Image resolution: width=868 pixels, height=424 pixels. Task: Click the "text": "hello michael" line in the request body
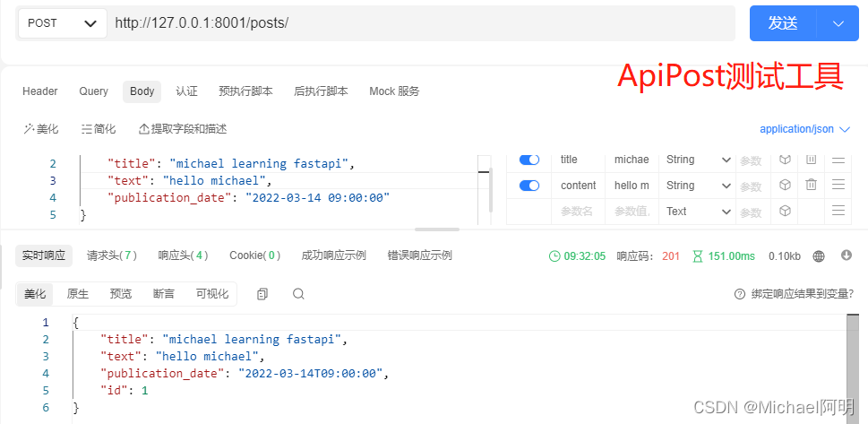pyautogui.click(x=190, y=181)
